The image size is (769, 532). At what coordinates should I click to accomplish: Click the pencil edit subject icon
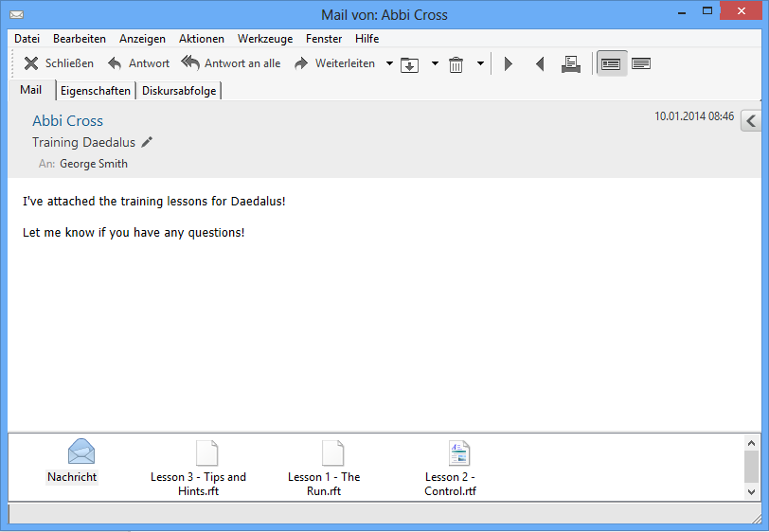pos(147,142)
